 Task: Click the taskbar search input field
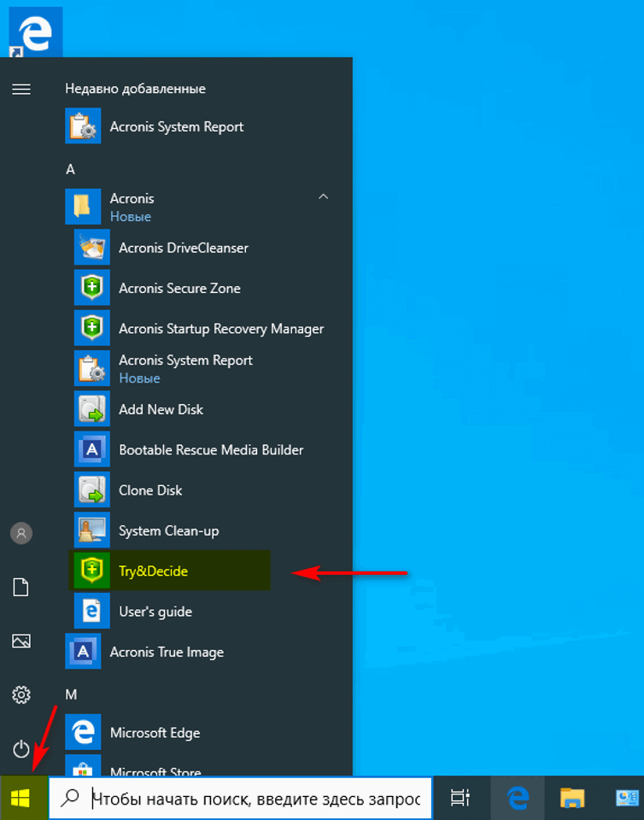click(241, 798)
